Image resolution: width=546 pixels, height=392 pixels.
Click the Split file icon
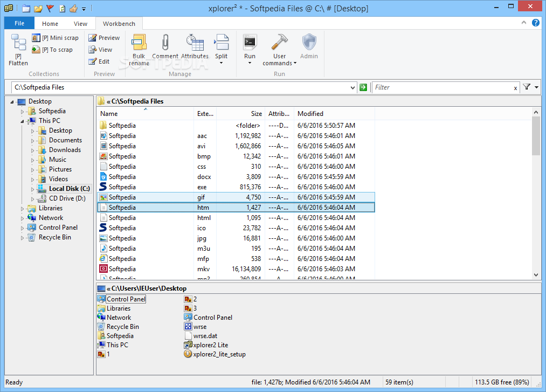(221, 43)
